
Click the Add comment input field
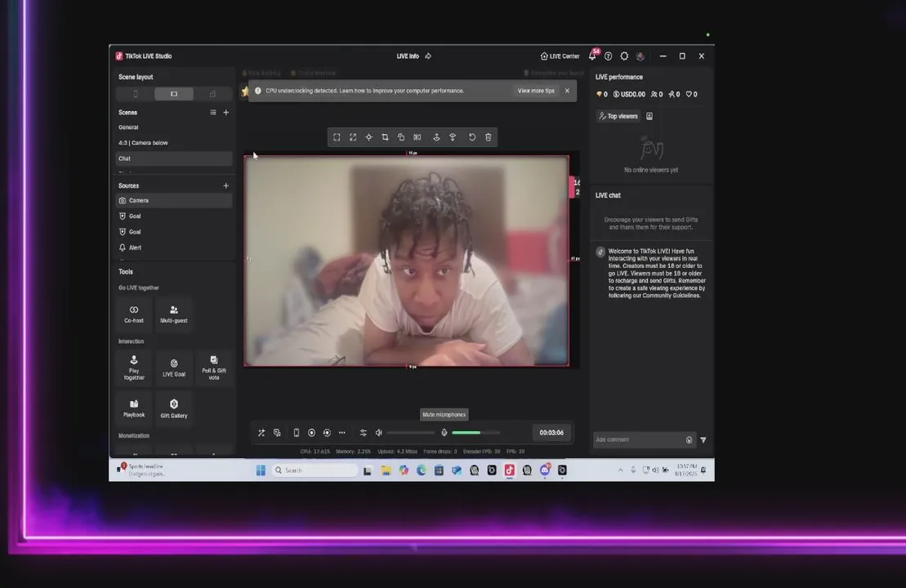point(639,439)
